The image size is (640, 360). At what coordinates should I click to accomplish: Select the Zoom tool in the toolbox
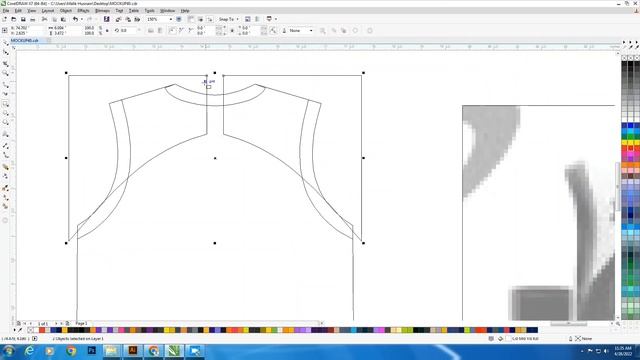(x=5, y=73)
